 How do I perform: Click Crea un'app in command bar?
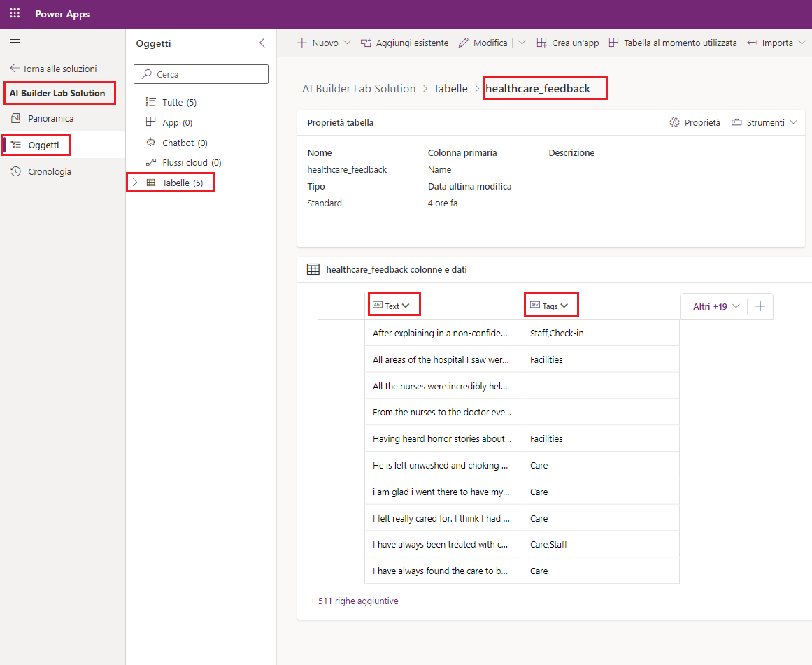click(568, 43)
